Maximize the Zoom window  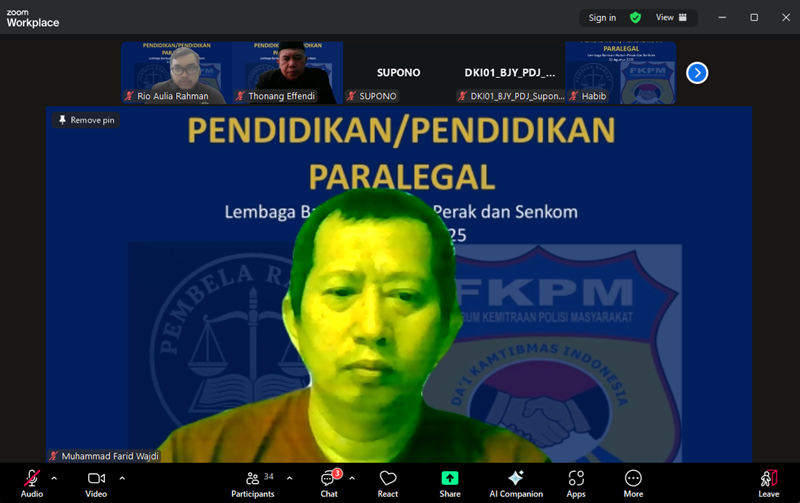pyautogui.click(x=754, y=17)
